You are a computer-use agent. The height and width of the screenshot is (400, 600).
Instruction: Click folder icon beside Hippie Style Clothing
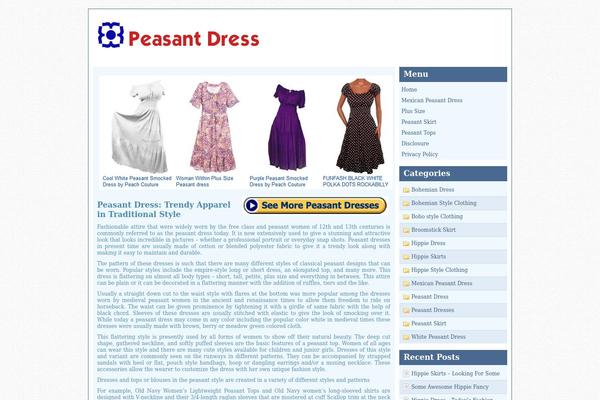point(406,270)
